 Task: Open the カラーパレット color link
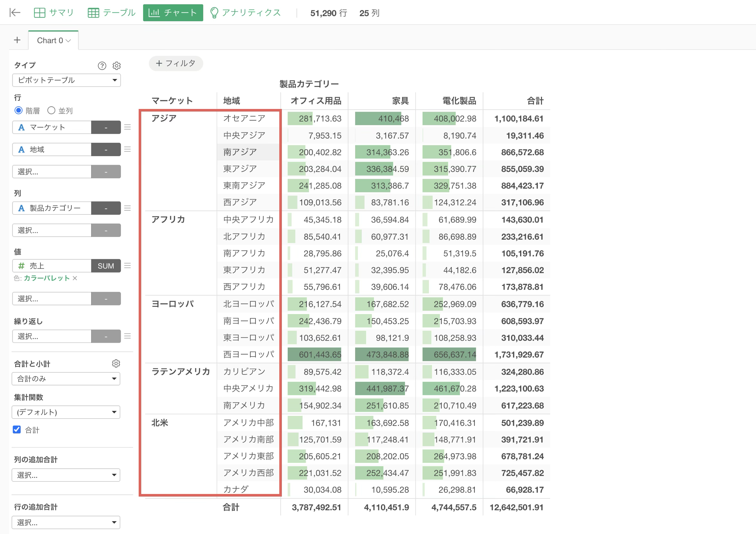click(x=46, y=278)
